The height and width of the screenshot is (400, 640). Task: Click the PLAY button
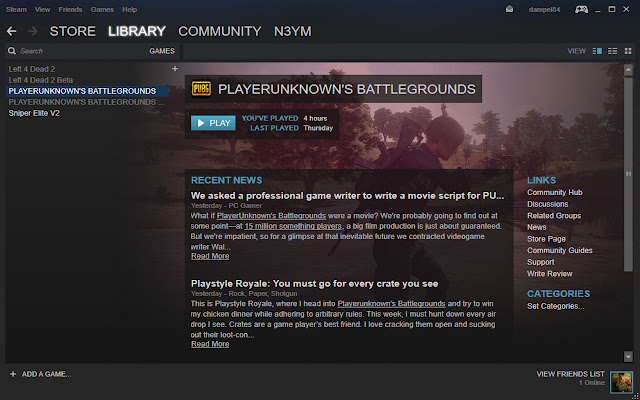tap(213, 123)
